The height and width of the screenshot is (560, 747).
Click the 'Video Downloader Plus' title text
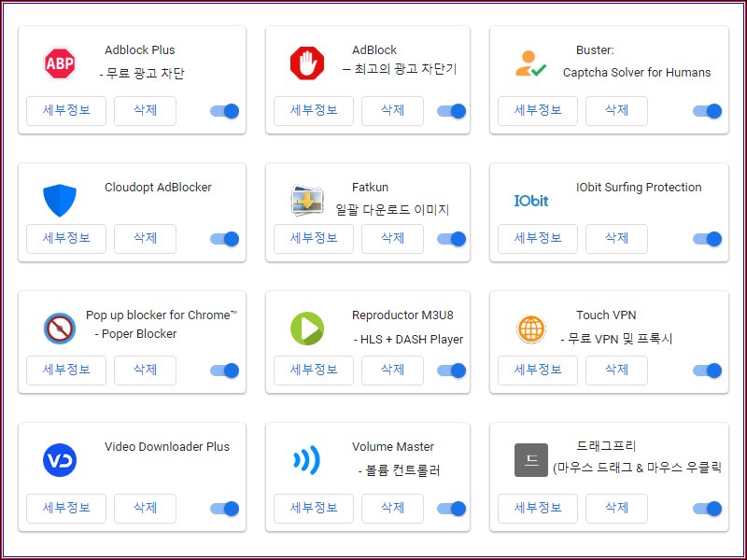[x=167, y=447]
